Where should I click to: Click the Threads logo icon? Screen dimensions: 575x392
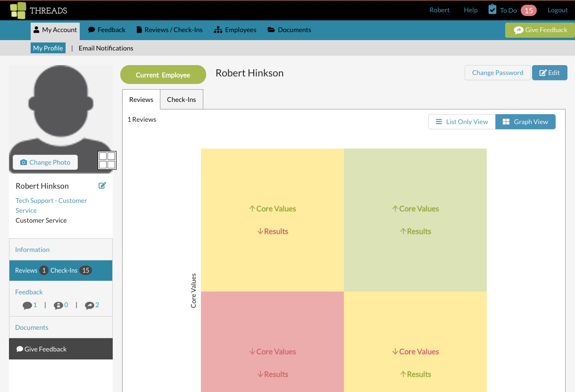pyautogui.click(x=18, y=10)
